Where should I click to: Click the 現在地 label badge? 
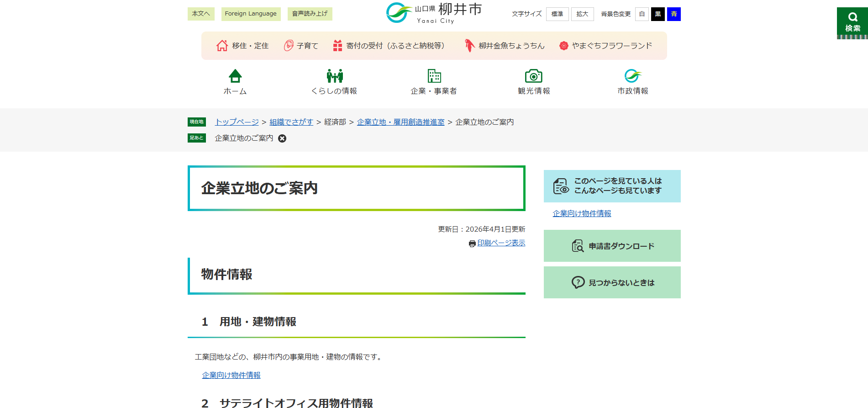click(197, 122)
